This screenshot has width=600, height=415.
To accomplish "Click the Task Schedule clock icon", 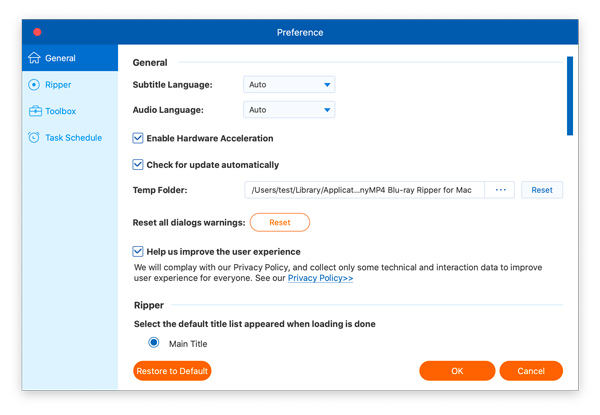I will coord(34,138).
